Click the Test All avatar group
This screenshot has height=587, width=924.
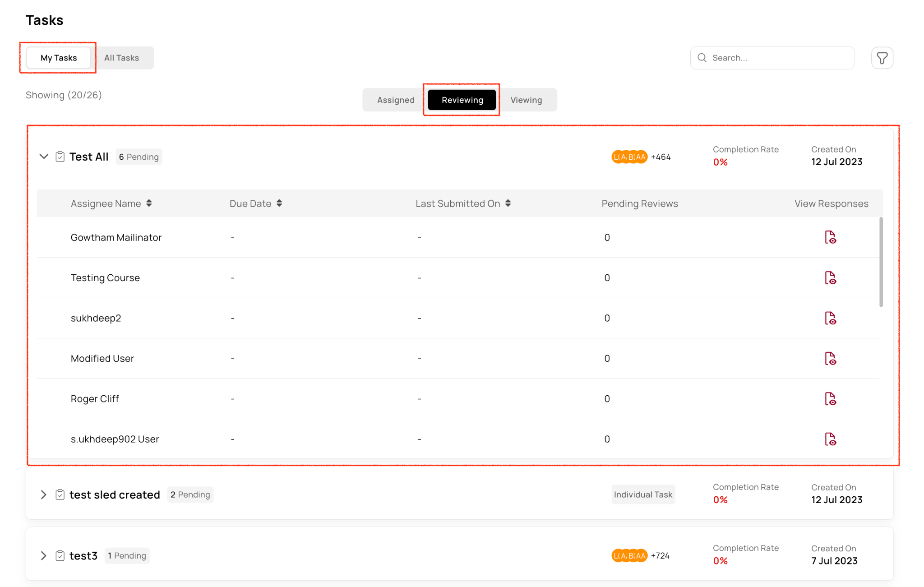point(629,157)
